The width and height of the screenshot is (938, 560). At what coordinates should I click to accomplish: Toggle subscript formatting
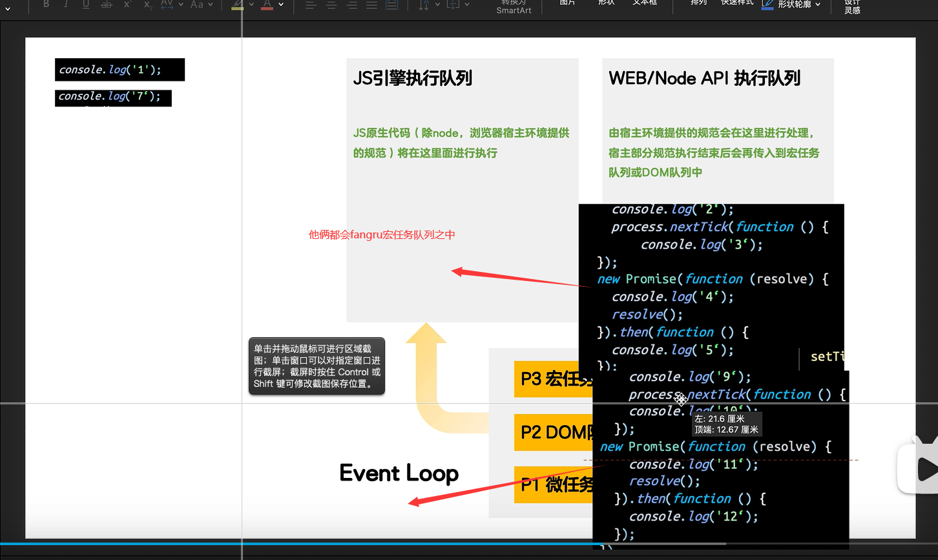(147, 4)
